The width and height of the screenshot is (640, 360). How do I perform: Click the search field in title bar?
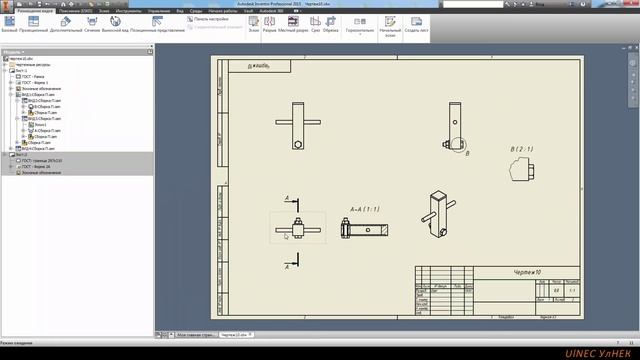473,4
